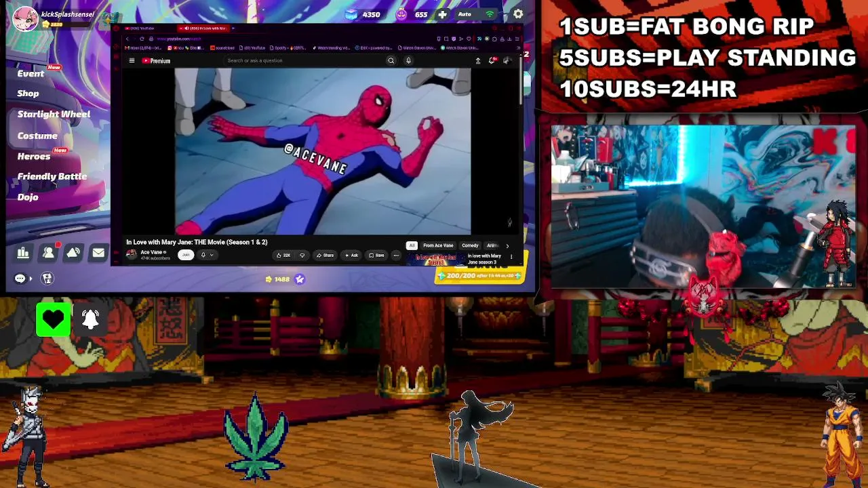The image size is (868, 488).
Task: Open the Dojo menu
Action: click(x=28, y=197)
